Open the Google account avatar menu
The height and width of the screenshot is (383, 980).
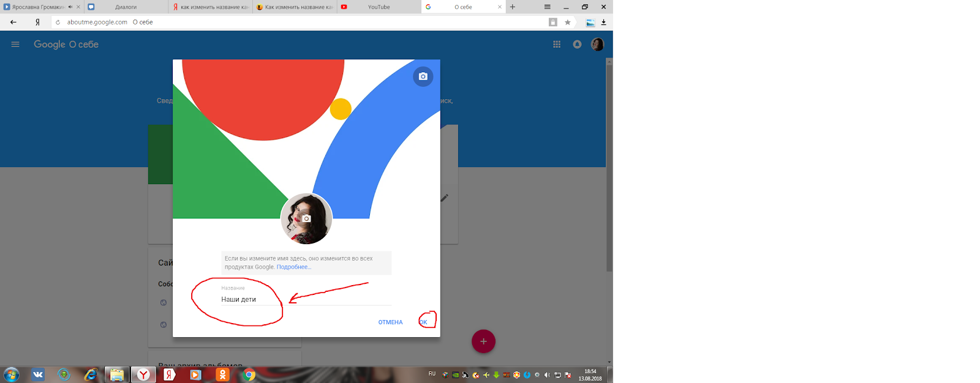(598, 44)
